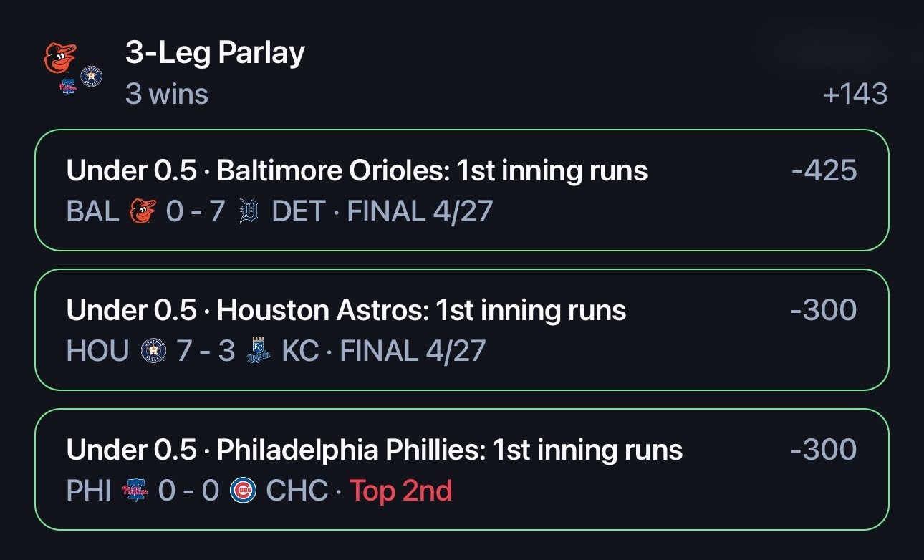Click the Orioles icon beside BAL score
The width and height of the screenshot is (924, 560).
click(143, 211)
